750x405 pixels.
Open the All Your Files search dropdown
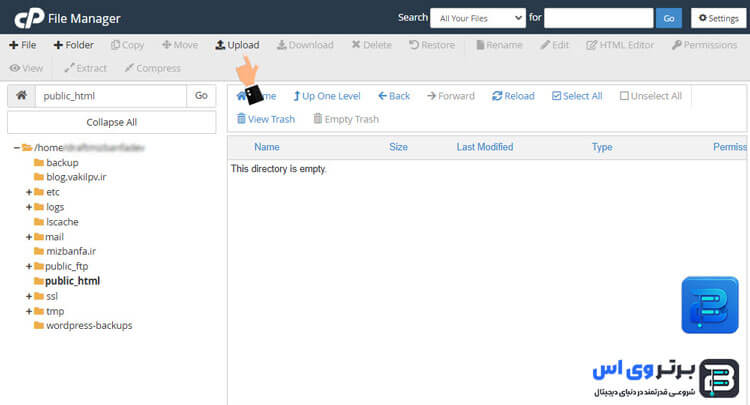pyautogui.click(x=477, y=18)
